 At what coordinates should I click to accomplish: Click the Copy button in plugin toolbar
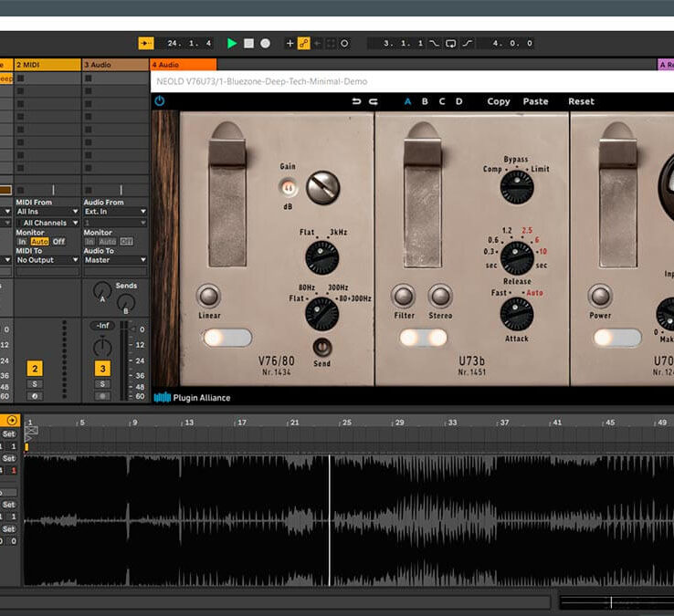499,101
